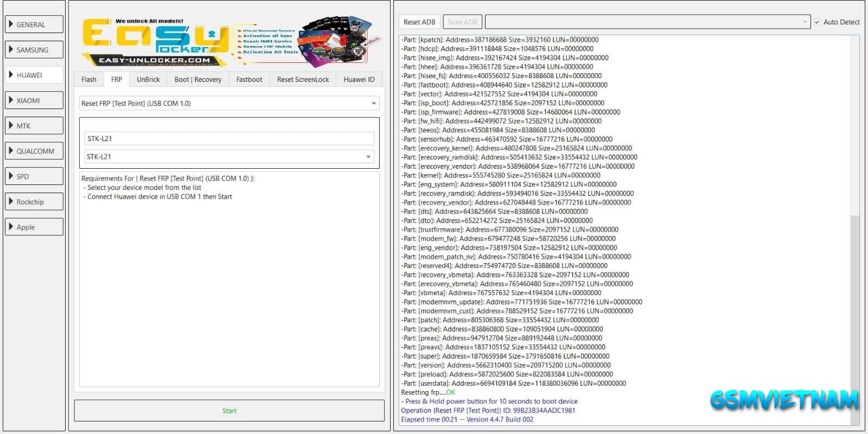Open the HUAWEI sidebar category

[x=34, y=75]
